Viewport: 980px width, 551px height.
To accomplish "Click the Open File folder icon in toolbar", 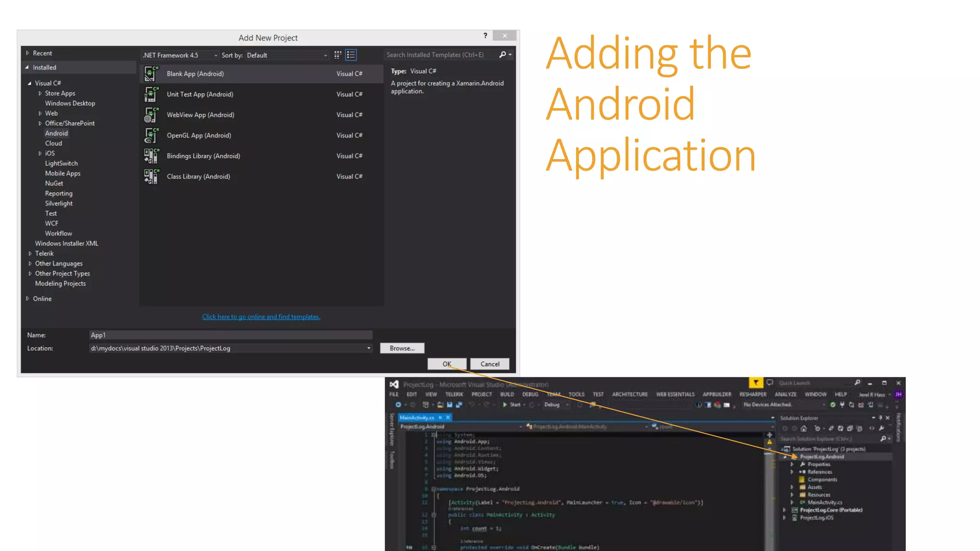I will pyautogui.click(x=440, y=405).
